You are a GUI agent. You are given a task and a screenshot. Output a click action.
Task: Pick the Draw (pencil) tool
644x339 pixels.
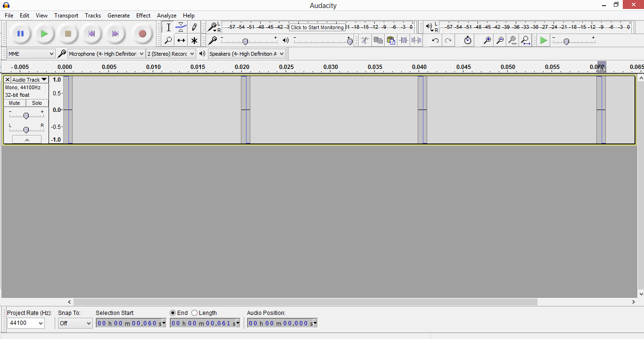(194, 27)
